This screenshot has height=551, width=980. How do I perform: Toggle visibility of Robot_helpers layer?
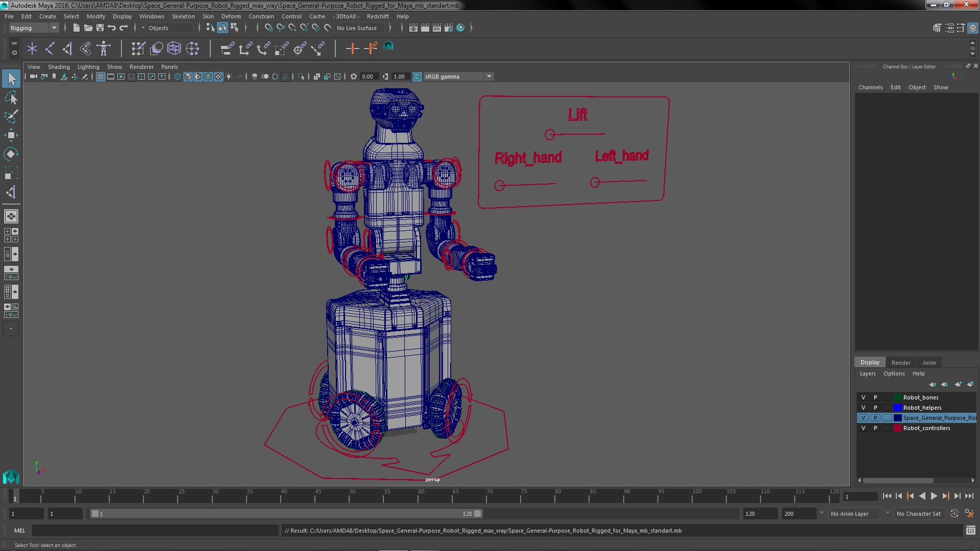[x=863, y=408]
